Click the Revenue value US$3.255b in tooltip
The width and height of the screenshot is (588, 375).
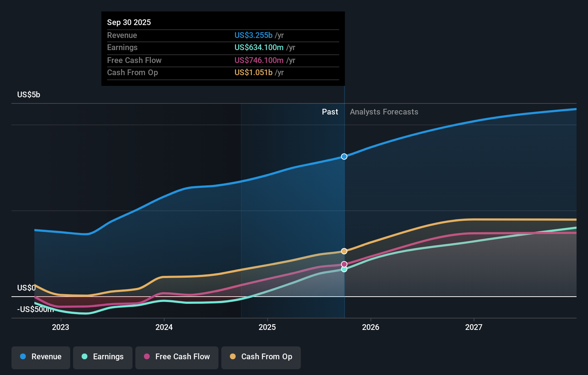pyautogui.click(x=254, y=35)
